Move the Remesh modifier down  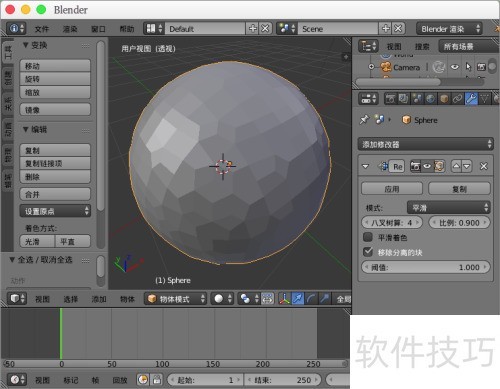click(x=467, y=166)
